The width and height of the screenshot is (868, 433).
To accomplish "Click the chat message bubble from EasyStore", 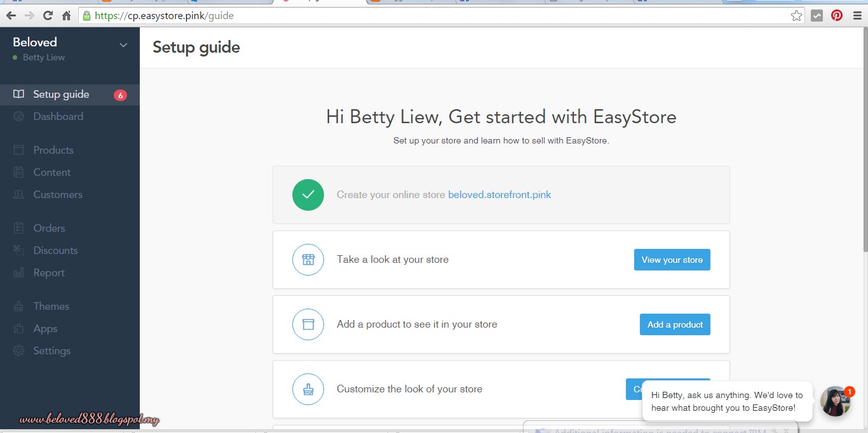I will (727, 401).
